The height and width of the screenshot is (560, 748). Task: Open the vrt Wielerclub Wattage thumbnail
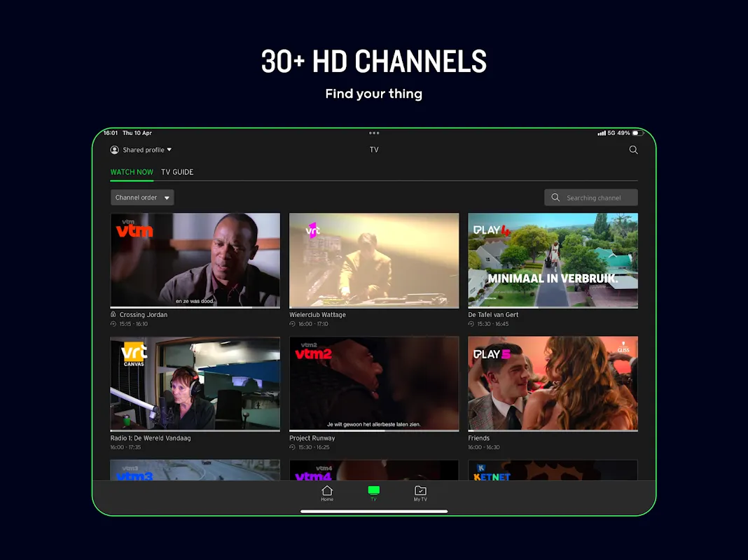tap(374, 260)
